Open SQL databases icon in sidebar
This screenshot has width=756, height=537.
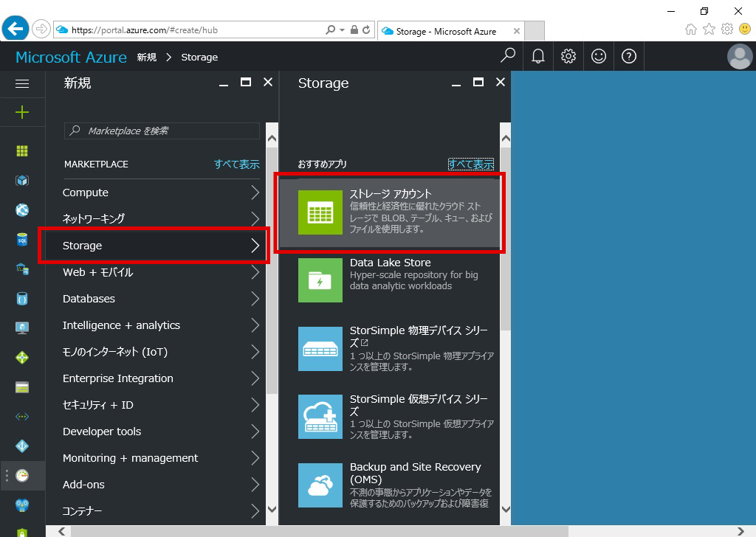coord(22,239)
